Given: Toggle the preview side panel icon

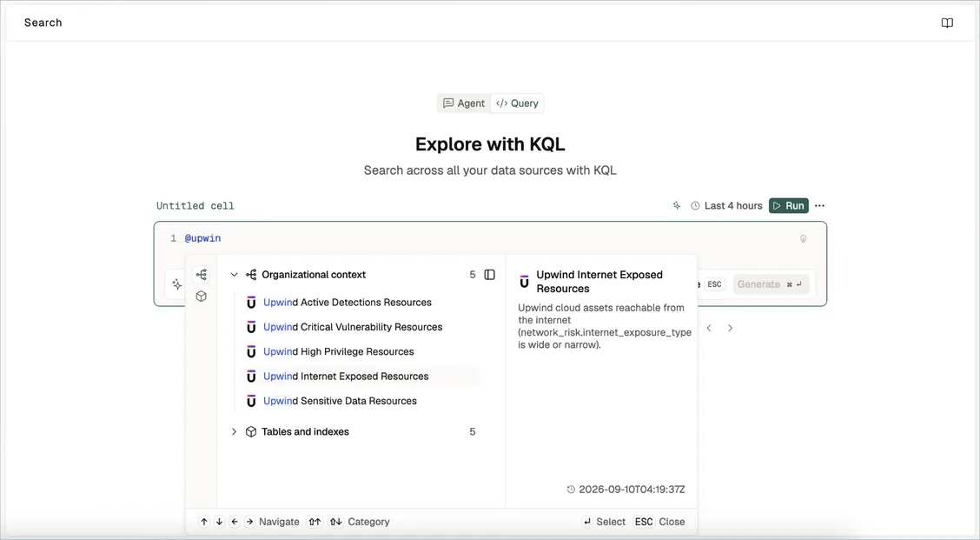Looking at the screenshot, I should coord(489,275).
